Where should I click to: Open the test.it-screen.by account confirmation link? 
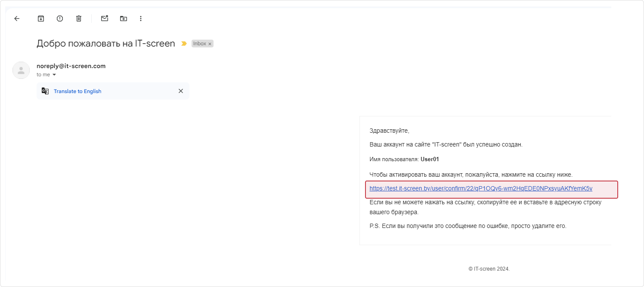coord(481,188)
